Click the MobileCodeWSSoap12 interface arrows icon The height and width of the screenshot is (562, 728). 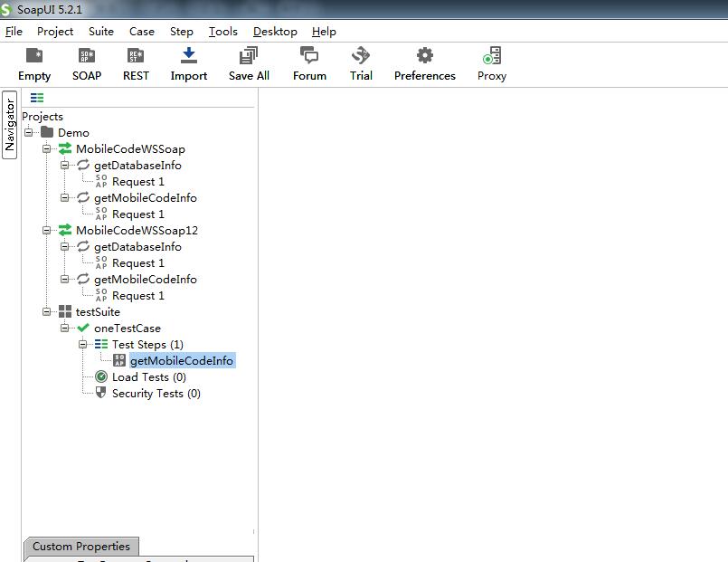tap(65, 230)
